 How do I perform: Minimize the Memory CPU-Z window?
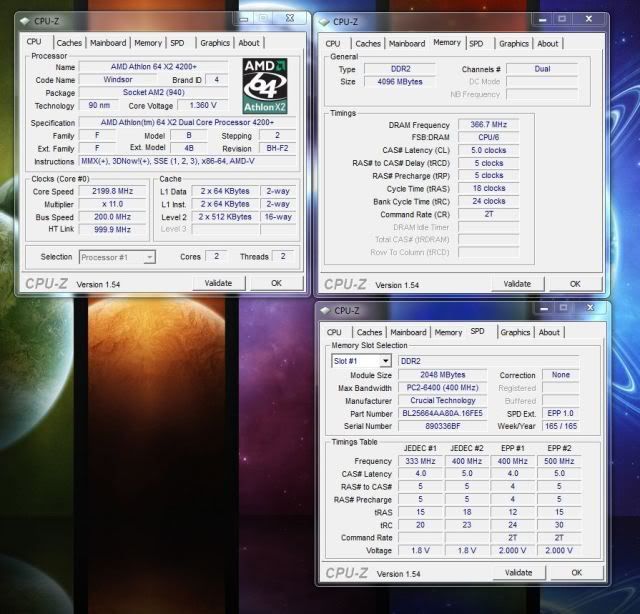[x=542, y=19]
